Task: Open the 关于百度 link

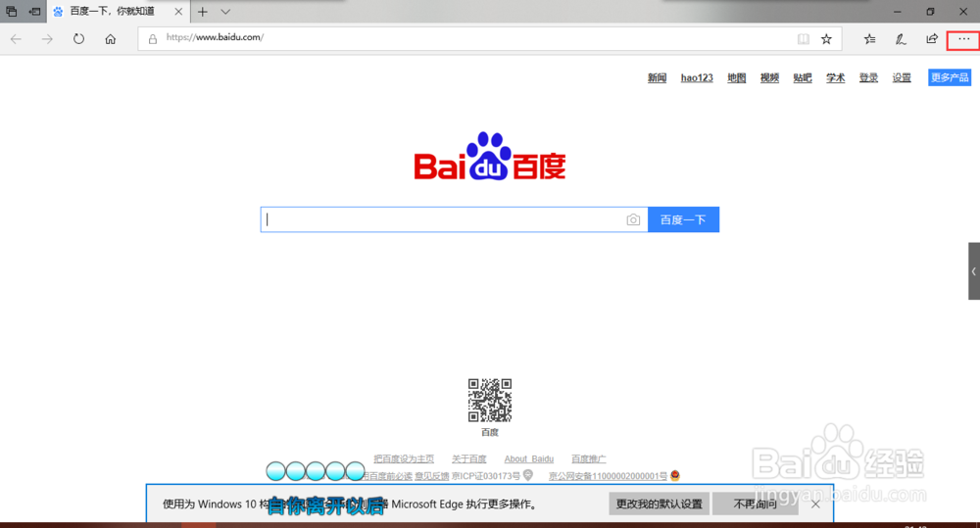Action: tap(468, 459)
